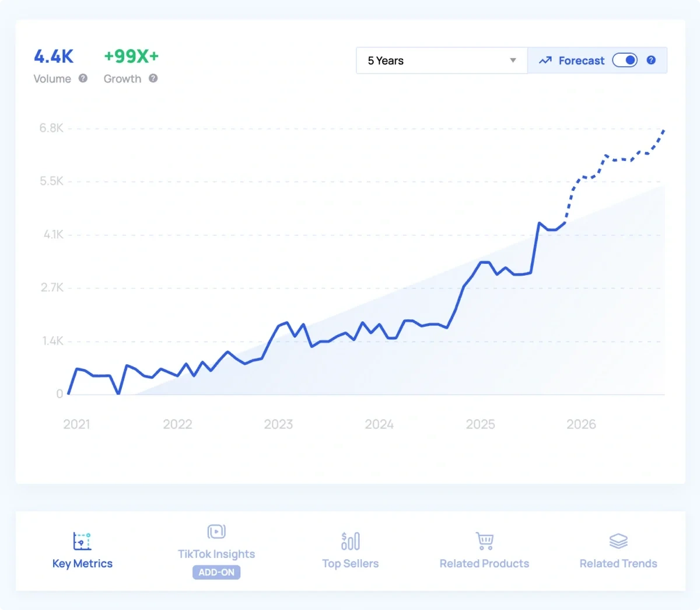Open the 5 Years time range dropdown
Viewport: 700px width, 610px height.
(x=442, y=60)
